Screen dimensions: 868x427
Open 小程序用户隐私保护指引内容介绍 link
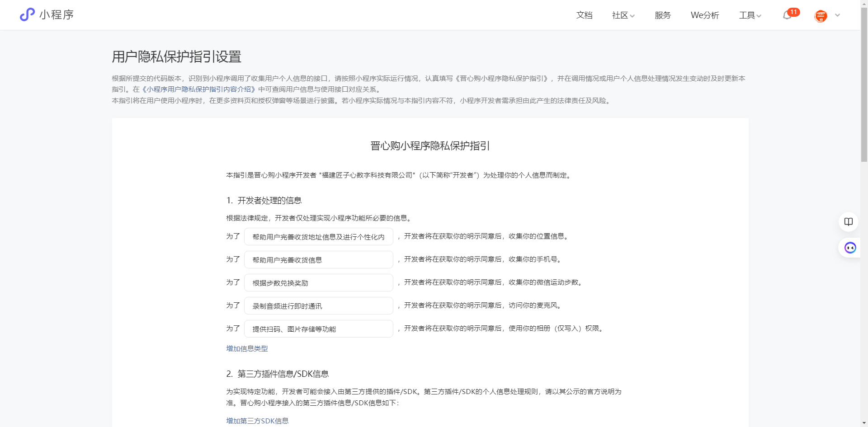198,89
